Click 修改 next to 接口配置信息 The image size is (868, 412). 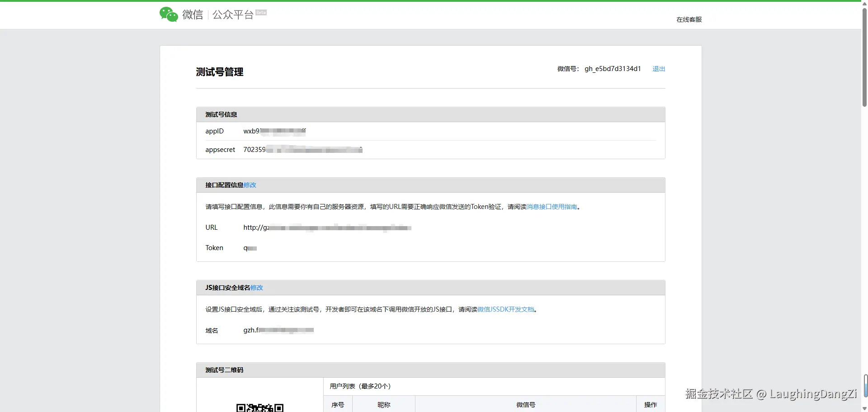[250, 185]
